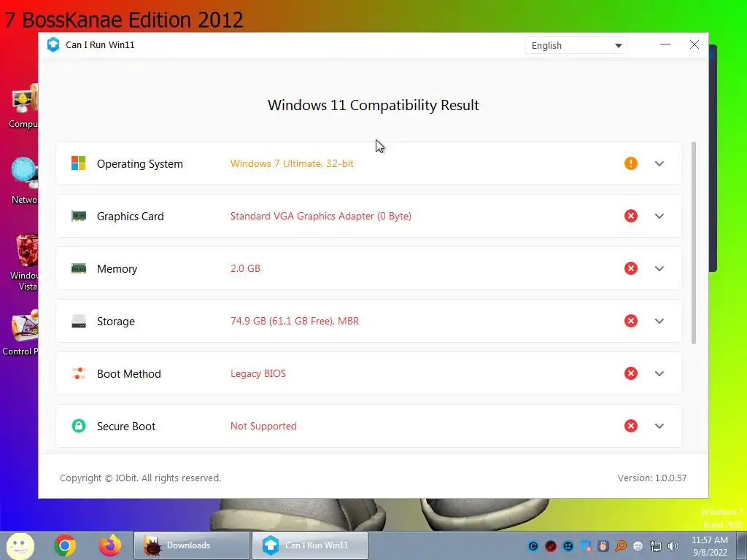Click the 'Windows 11 Compatibility Result' heading

(x=373, y=105)
